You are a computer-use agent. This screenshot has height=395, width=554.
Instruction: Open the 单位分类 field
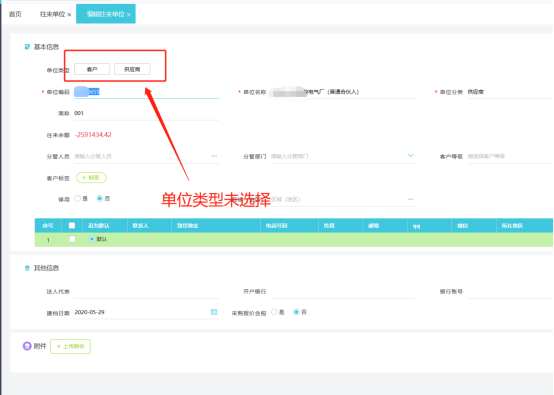point(510,92)
